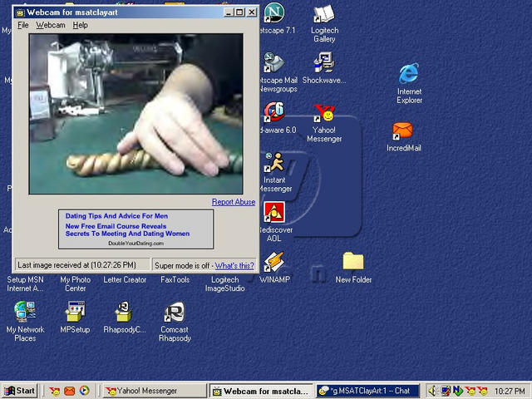532x399 pixels.
Task: Select the Netscape Mail Newsgroups desktop icon
Action: point(274,63)
